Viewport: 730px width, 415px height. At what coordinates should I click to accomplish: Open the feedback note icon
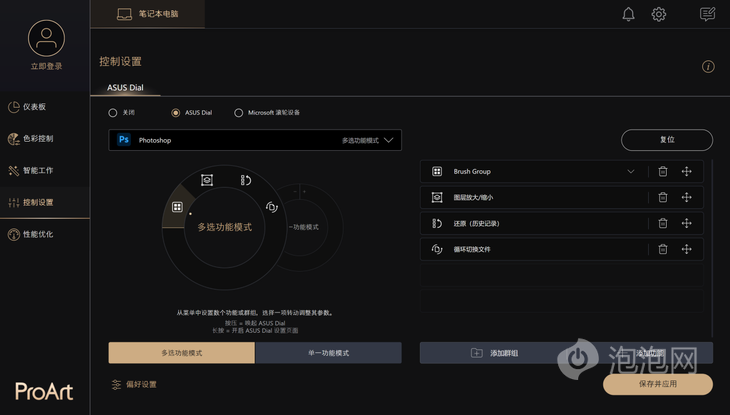(x=707, y=14)
